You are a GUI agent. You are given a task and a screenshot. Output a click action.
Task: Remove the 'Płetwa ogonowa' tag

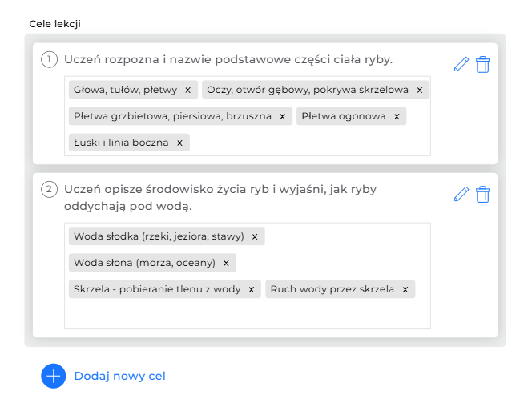tap(396, 116)
